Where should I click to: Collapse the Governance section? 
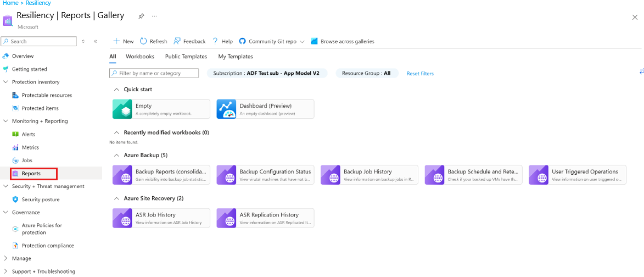pyautogui.click(x=5, y=213)
